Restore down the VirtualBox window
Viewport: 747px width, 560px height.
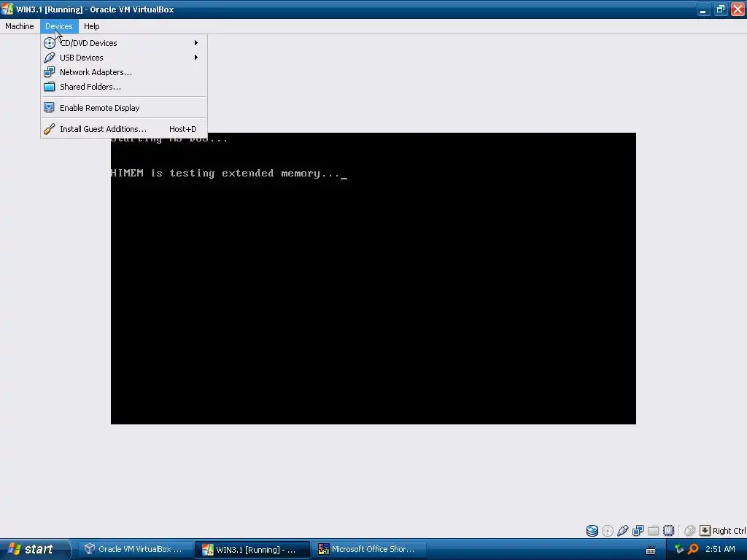[721, 9]
